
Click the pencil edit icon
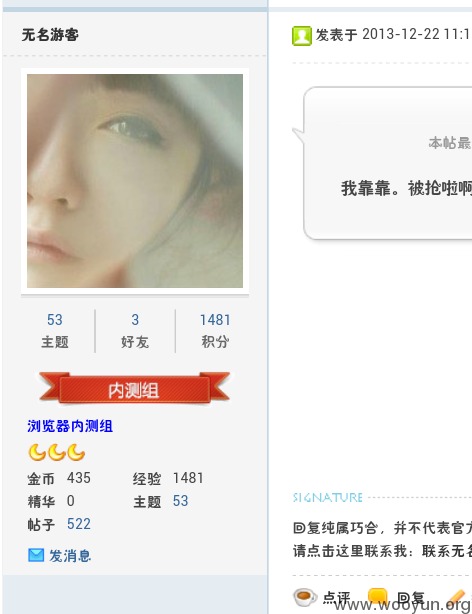[458, 598]
